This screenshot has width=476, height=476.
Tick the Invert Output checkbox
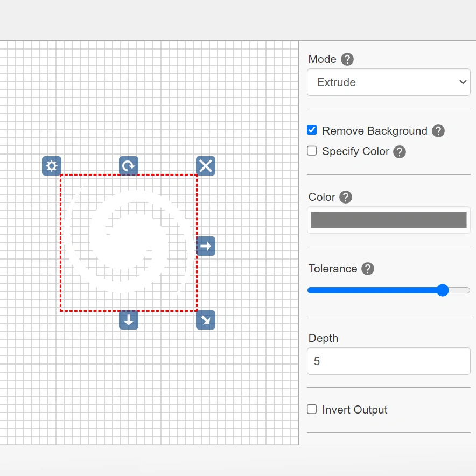[312, 409]
